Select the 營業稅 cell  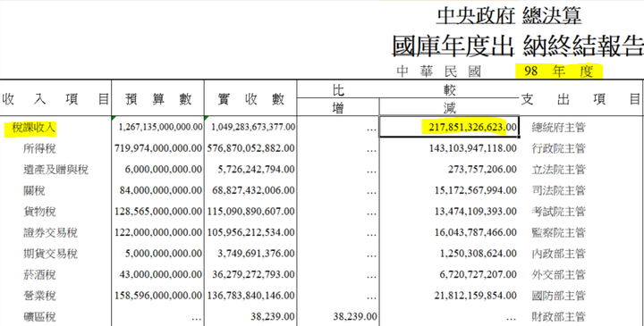39,296
